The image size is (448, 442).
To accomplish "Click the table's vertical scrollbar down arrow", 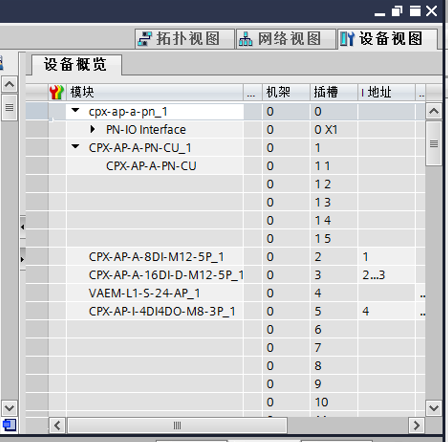I will pyautogui.click(x=434, y=408).
